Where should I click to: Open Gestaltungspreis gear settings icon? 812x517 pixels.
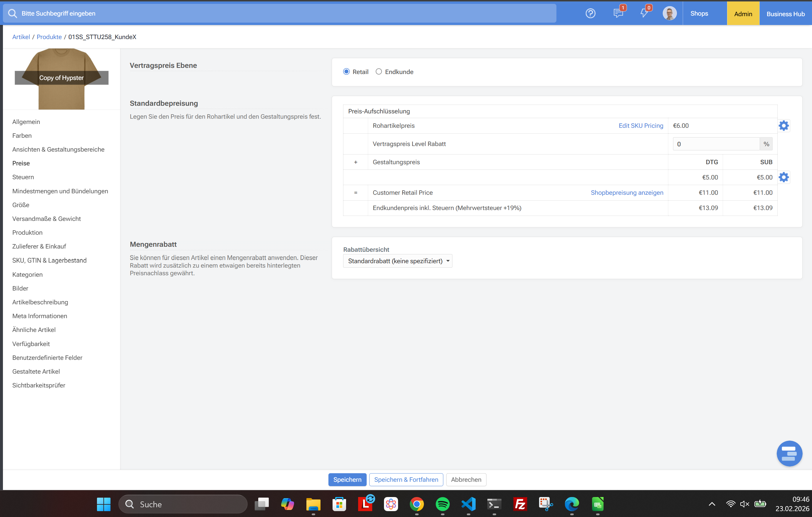tap(784, 177)
